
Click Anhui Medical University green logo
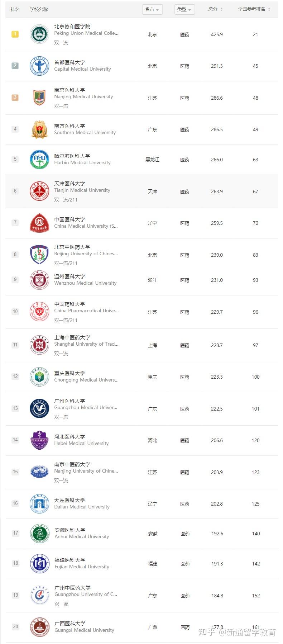39,534
